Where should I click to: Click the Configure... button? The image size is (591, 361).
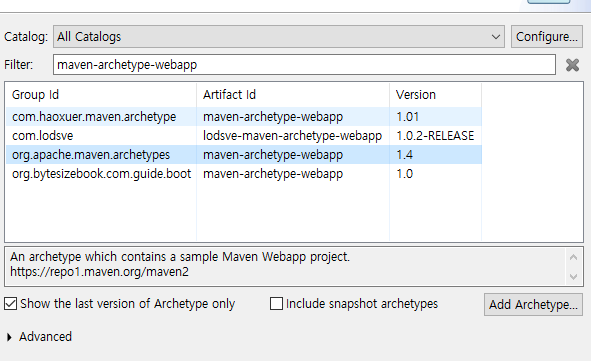tap(547, 37)
